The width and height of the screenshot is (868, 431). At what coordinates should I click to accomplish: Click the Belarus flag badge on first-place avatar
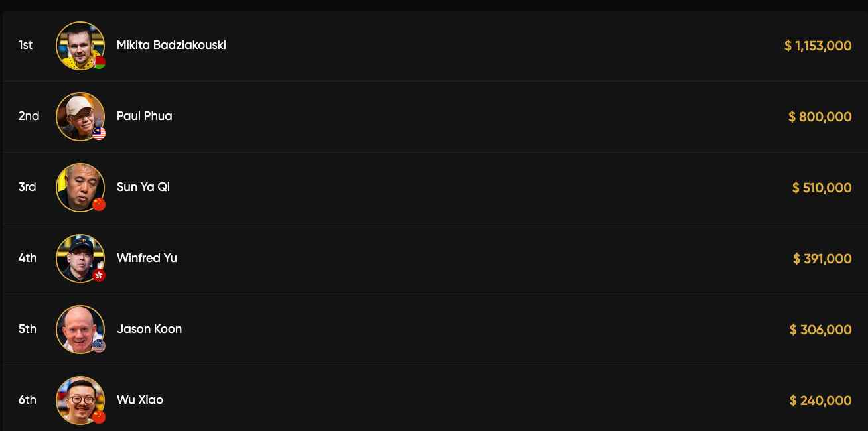coord(100,63)
